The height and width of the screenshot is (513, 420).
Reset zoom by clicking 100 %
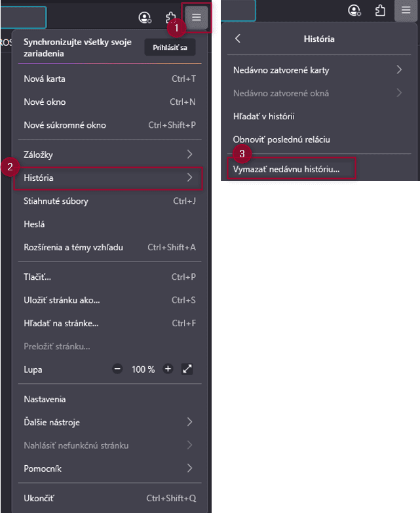pyautogui.click(x=143, y=370)
